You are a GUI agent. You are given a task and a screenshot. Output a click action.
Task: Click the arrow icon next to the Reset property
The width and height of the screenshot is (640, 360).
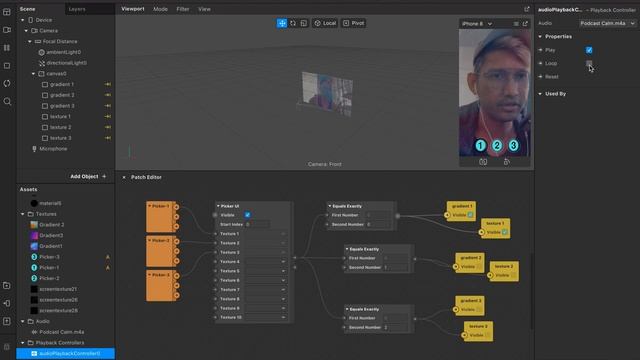(x=540, y=77)
